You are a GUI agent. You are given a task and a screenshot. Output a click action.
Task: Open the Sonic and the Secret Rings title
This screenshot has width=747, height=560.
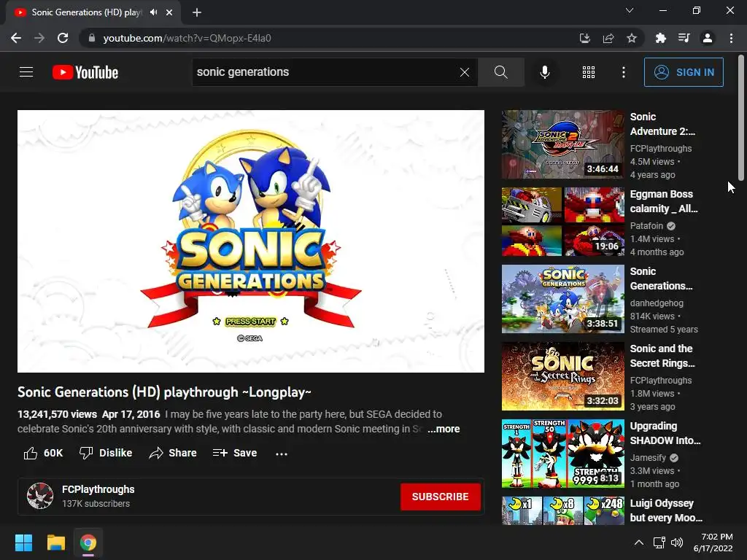[x=662, y=356]
